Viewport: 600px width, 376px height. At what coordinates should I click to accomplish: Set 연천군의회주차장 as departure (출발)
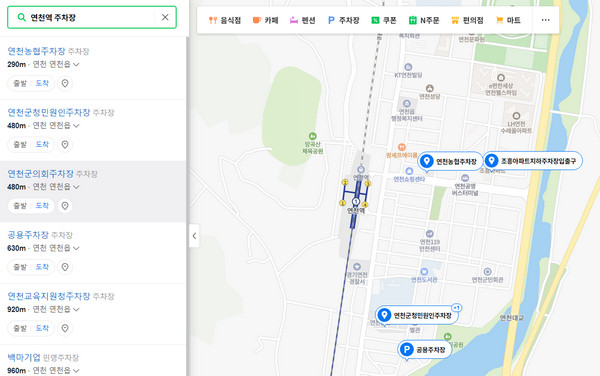[x=20, y=205]
